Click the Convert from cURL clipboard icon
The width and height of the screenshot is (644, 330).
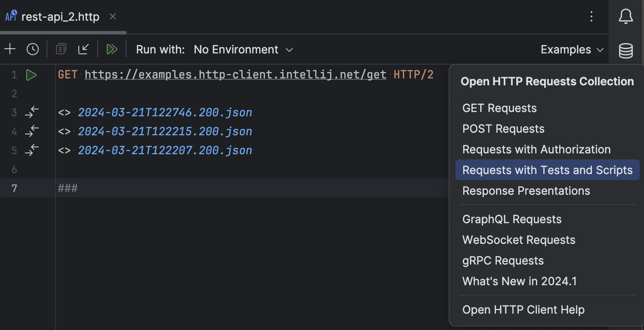pos(61,49)
